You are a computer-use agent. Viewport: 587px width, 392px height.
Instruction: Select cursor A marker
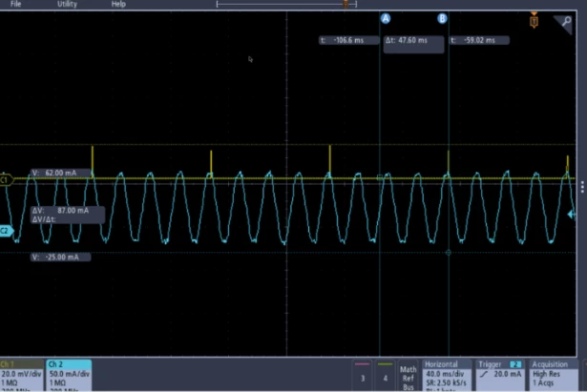(386, 18)
